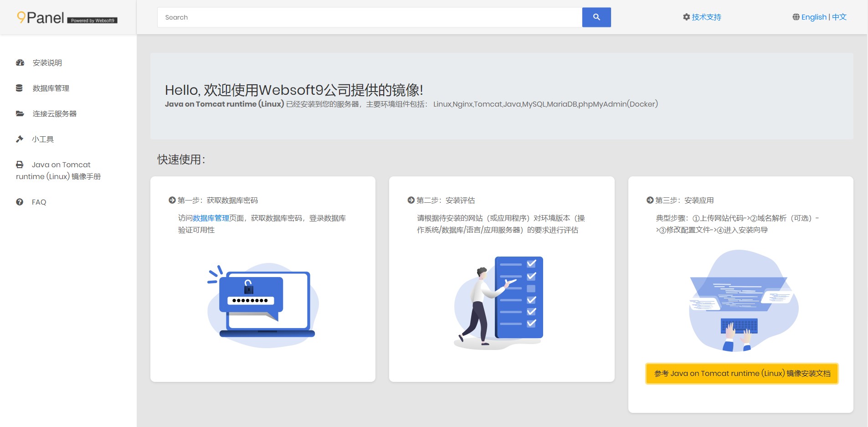
Task: Click the arrow icon before 第三步
Action: click(x=650, y=200)
